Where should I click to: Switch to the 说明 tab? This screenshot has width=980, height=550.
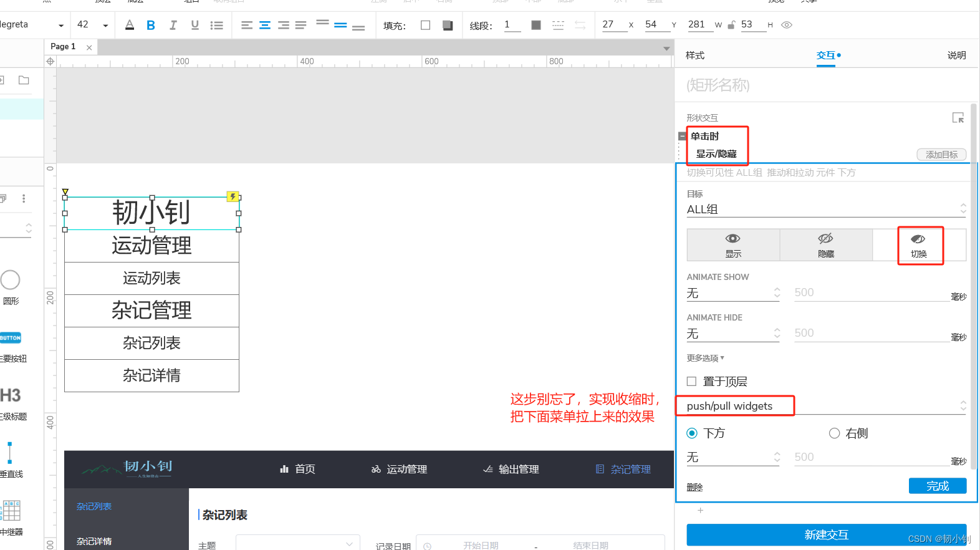(x=957, y=55)
